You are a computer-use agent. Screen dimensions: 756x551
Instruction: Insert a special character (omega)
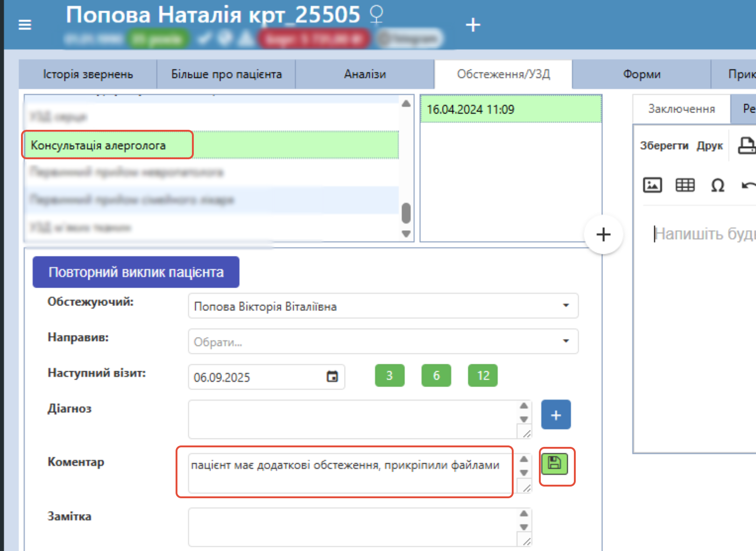[x=718, y=185]
